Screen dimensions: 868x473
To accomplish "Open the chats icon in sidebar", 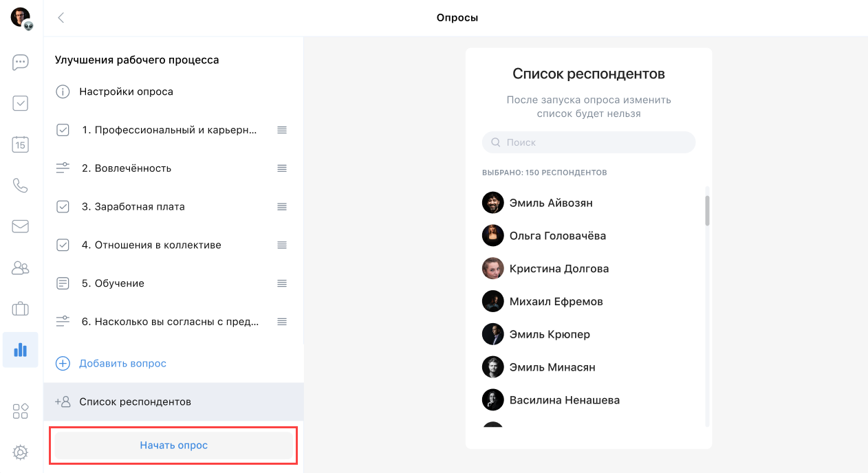I will point(21,63).
